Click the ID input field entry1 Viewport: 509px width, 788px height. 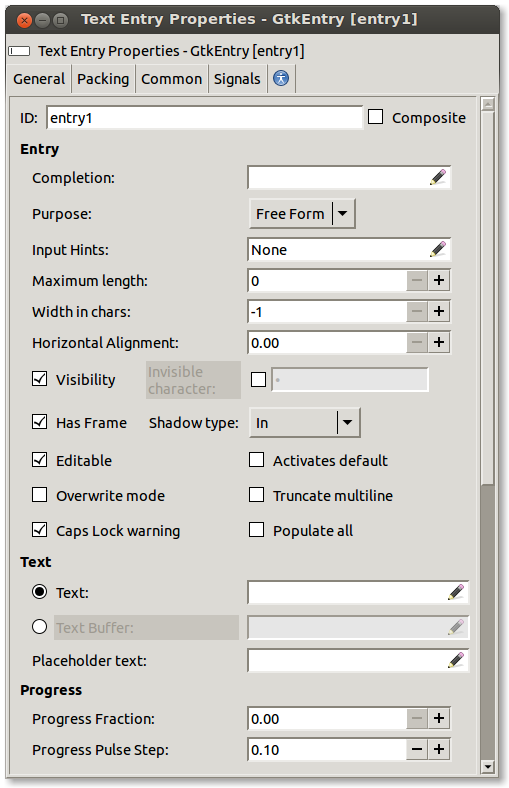[x=205, y=118]
